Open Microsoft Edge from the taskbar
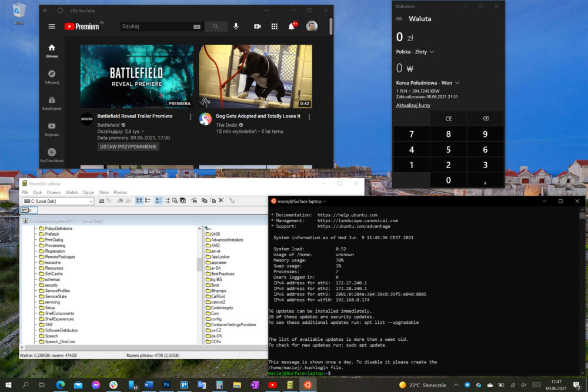 pos(61,385)
